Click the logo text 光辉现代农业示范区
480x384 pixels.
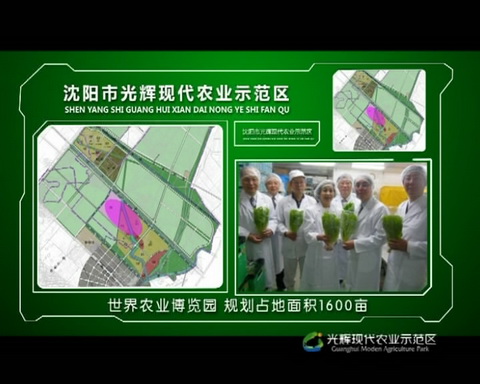tap(381, 339)
